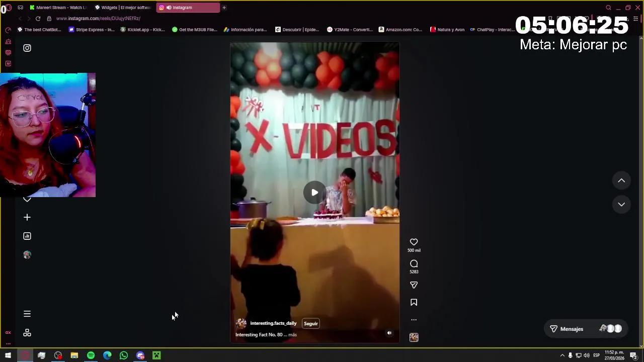Open the Amazon.com bookmark
Screen dimensions: 644x362
400,30
